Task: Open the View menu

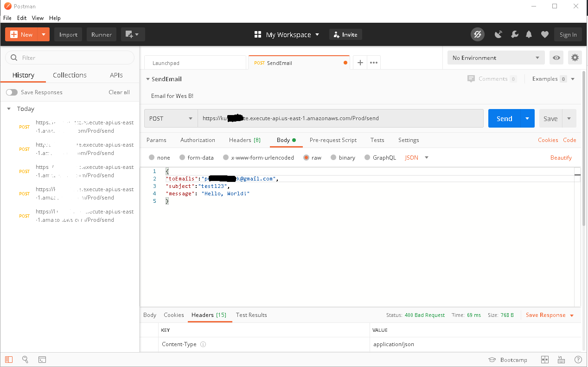Action: [38, 18]
